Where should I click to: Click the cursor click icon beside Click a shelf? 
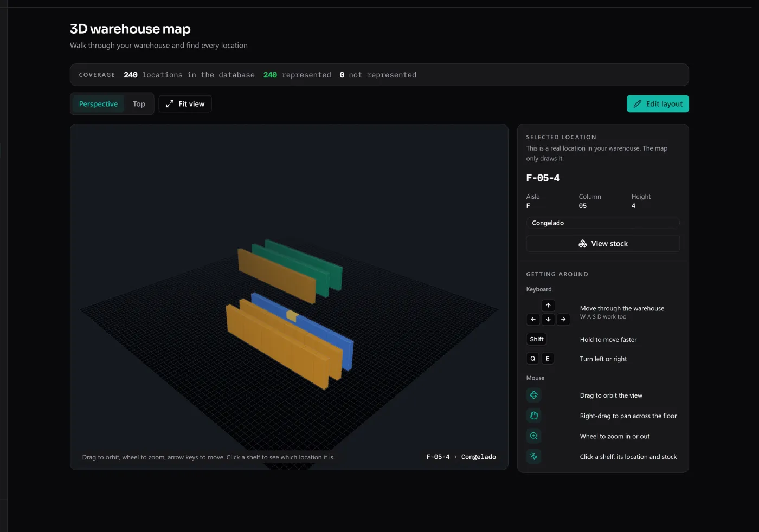[x=533, y=457]
